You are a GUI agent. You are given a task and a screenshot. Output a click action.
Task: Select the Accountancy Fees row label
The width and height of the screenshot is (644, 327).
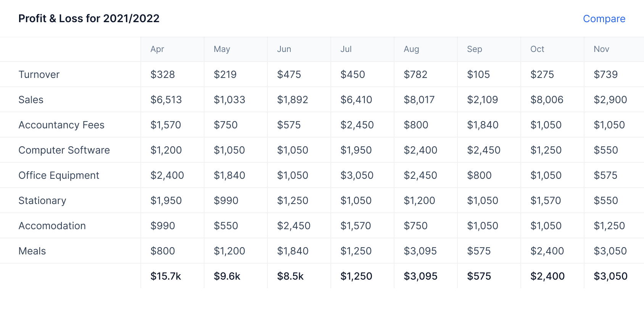click(61, 125)
